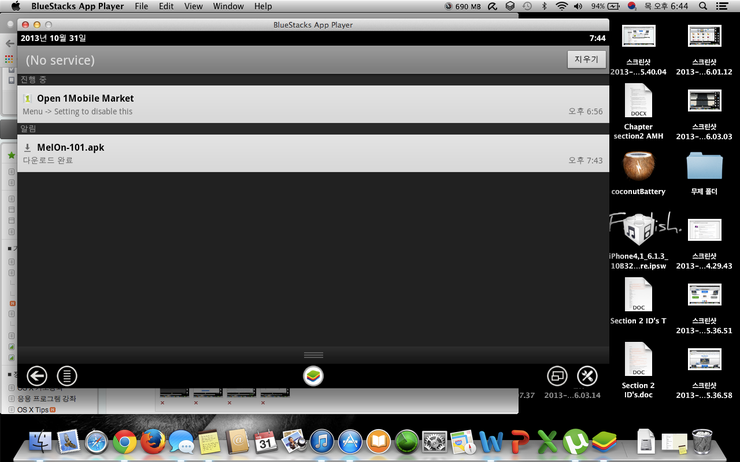Launch iTunes from the Dock
Image resolution: width=740 pixels, height=462 pixels.
[x=322, y=442]
